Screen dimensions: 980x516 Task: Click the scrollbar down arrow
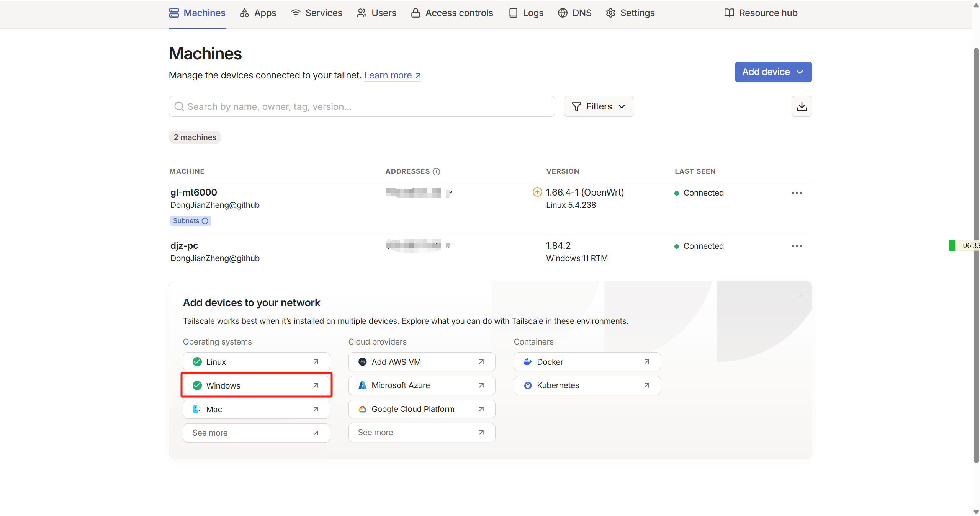(x=976, y=512)
